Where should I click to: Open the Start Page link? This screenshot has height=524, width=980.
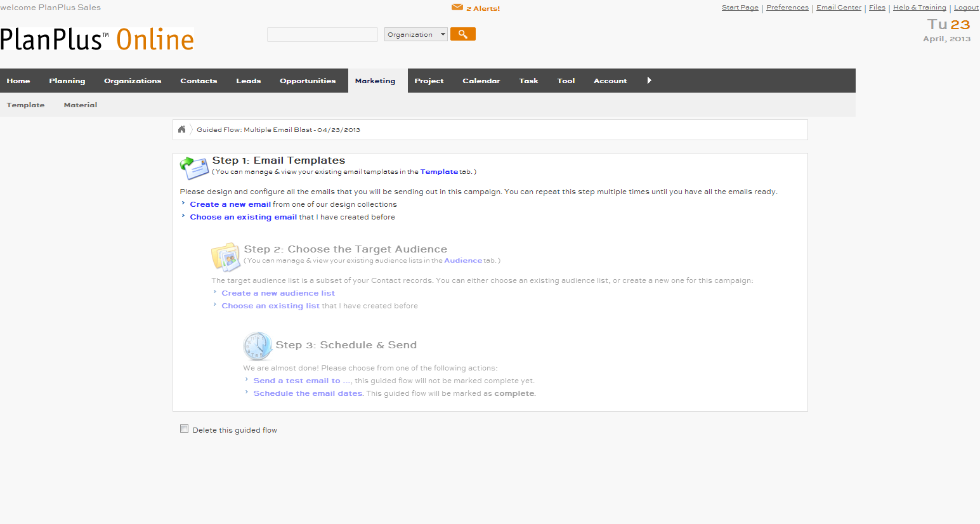point(740,8)
